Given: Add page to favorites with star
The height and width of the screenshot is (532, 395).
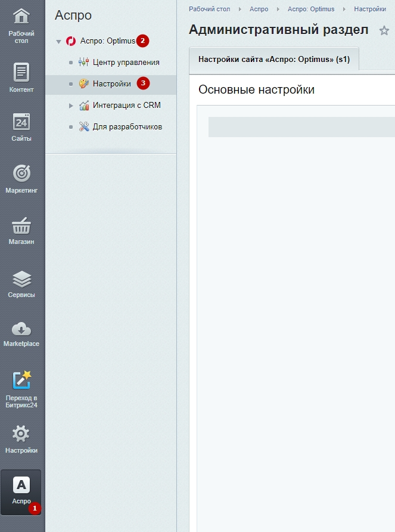Looking at the screenshot, I should pos(384,30).
